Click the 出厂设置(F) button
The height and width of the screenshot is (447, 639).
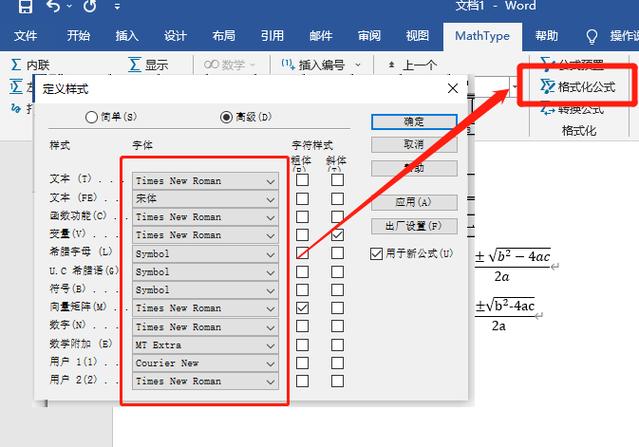pyautogui.click(x=414, y=226)
